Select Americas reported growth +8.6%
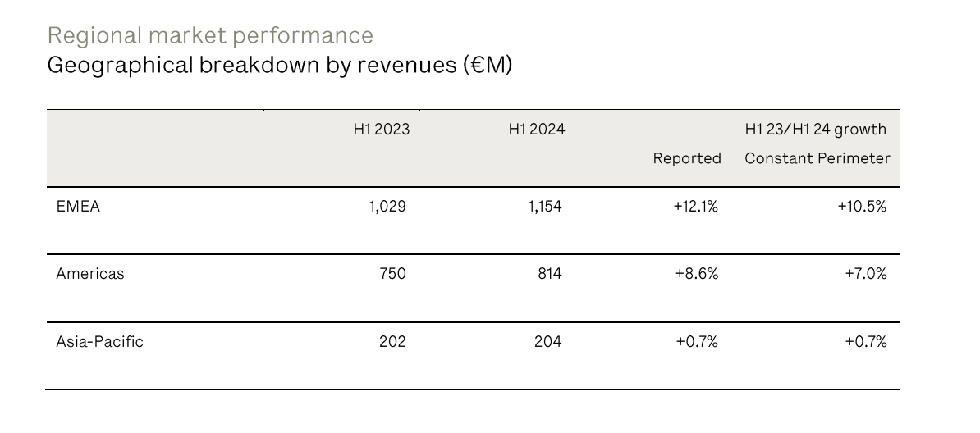The height and width of the screenshot is (433, 980). [x=697, y=274]
